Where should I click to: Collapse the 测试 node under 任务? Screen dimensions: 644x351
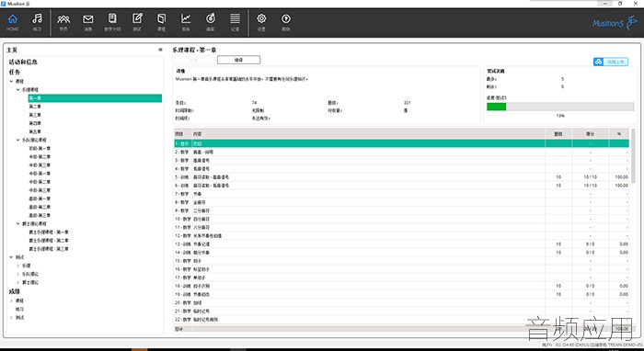pos(11,257)
